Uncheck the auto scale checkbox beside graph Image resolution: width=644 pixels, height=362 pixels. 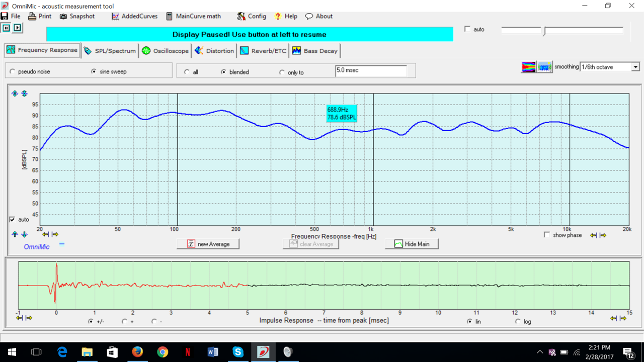(13, 220)
